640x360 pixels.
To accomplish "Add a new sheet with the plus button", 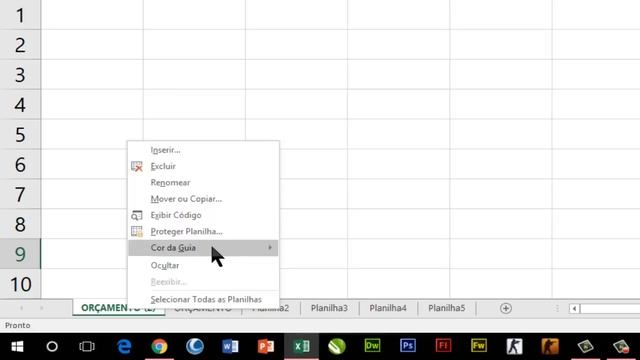I will 506,308.
